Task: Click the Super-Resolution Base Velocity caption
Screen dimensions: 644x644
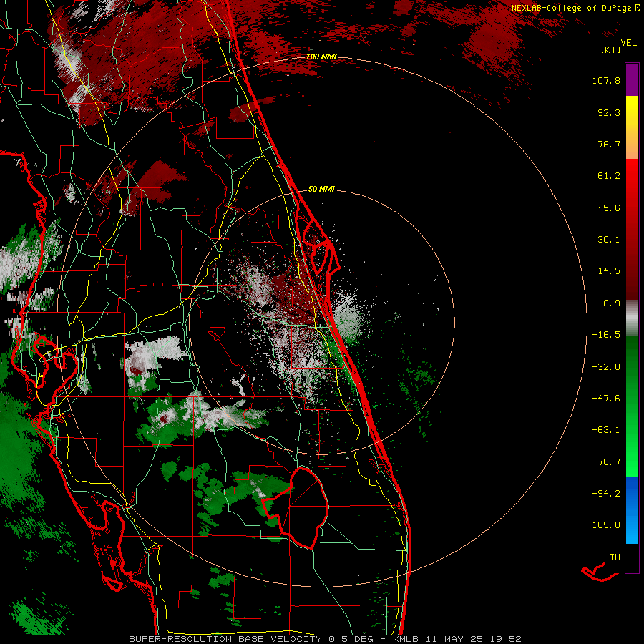Action: pyautogui.click(x=326, y=639)
